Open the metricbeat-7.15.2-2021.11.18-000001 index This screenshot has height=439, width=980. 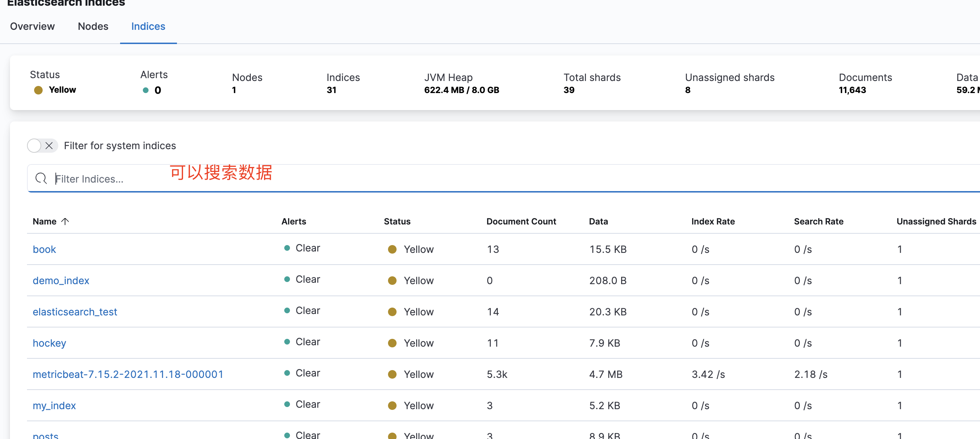click(128, 374)
